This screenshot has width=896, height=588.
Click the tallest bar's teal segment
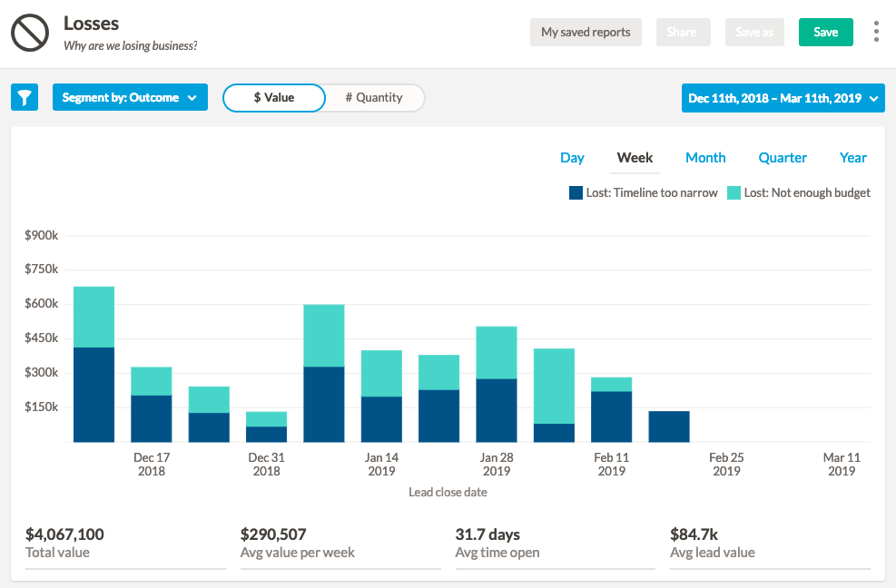pos(94,317)
